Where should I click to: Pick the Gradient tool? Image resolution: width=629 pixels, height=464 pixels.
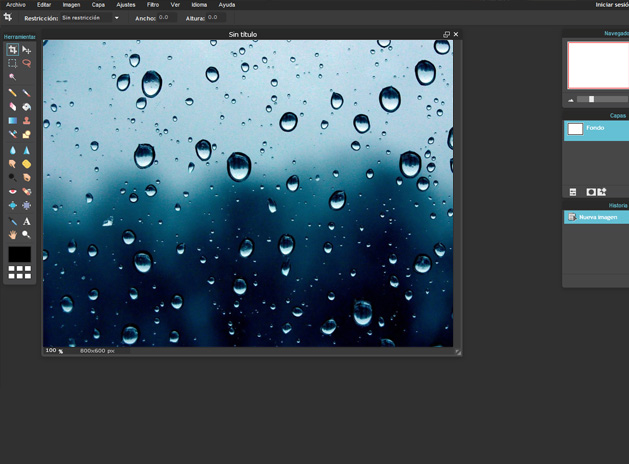13,120
